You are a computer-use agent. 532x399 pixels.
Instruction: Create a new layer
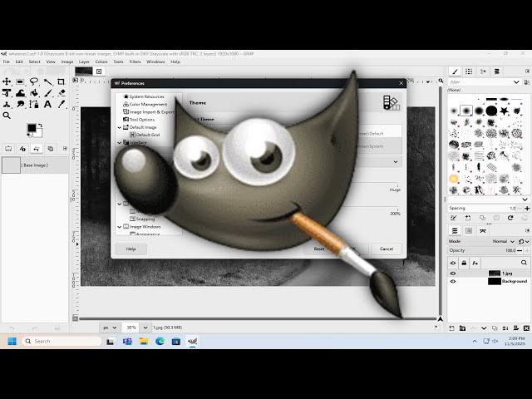(451, 328)
